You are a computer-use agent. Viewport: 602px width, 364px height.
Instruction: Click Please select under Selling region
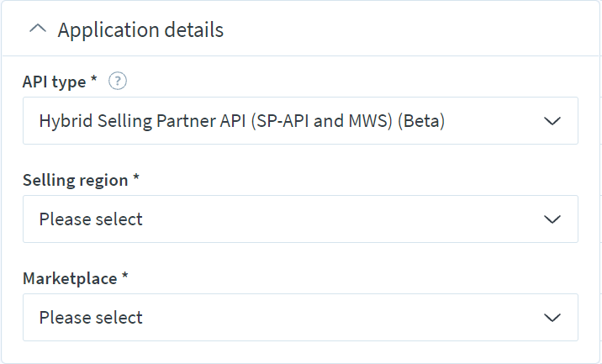(x=91, y=219)
